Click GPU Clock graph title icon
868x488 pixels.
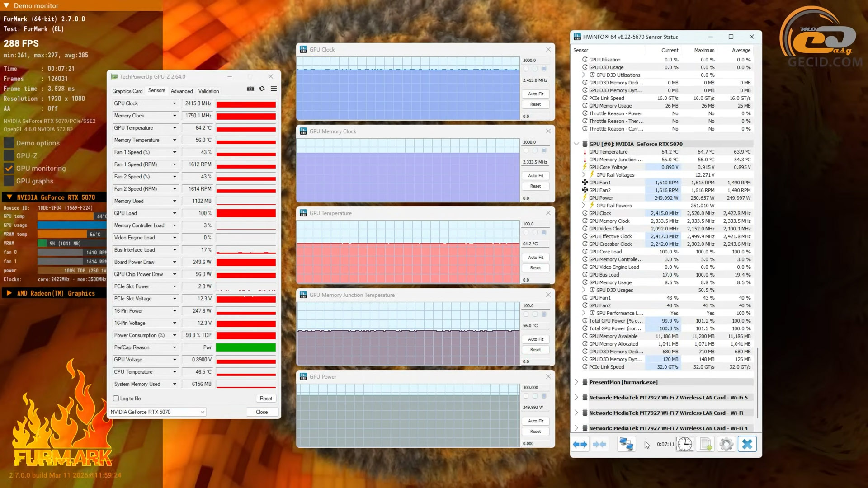[303, 49]
